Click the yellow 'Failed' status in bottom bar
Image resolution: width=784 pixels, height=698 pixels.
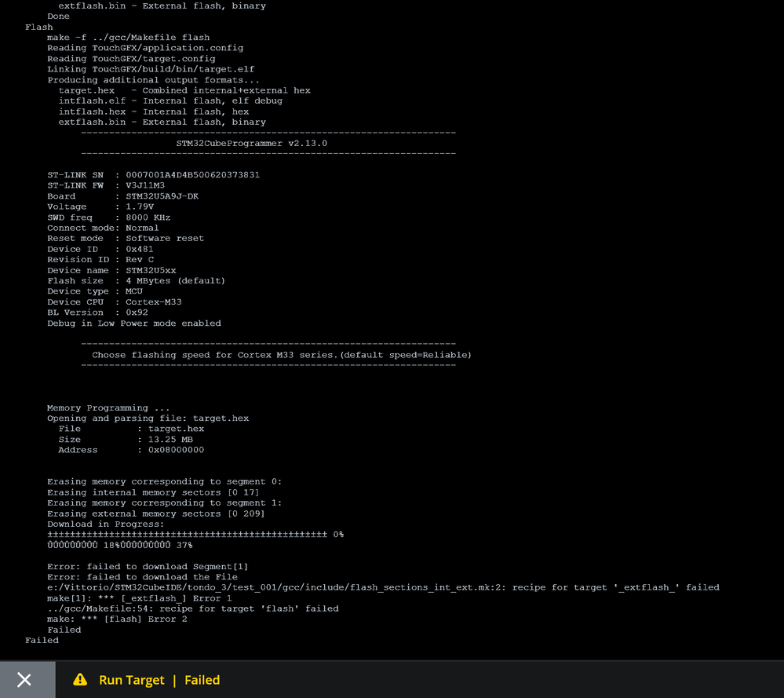[x=202, y=680]
